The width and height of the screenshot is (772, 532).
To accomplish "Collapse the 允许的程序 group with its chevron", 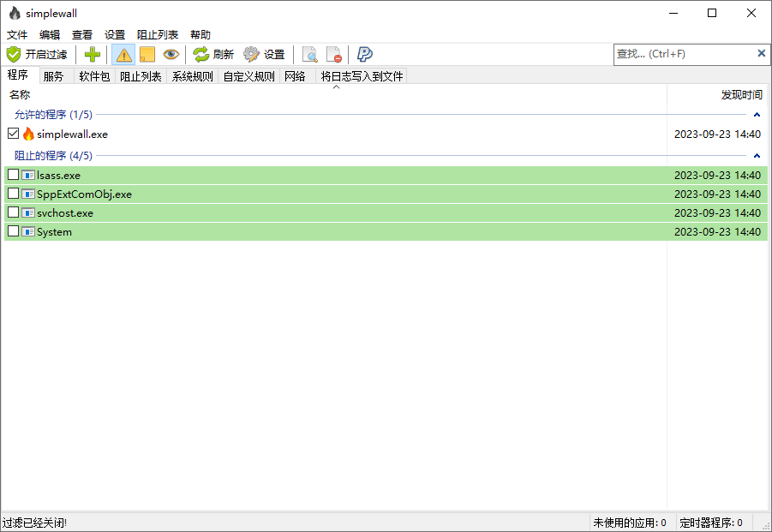I will [755, 114].
